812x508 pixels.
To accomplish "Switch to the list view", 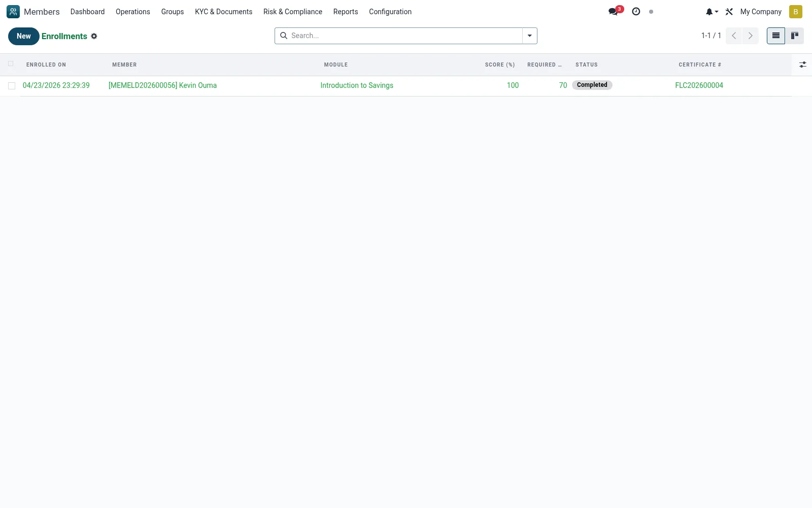I will pos(776,36).
